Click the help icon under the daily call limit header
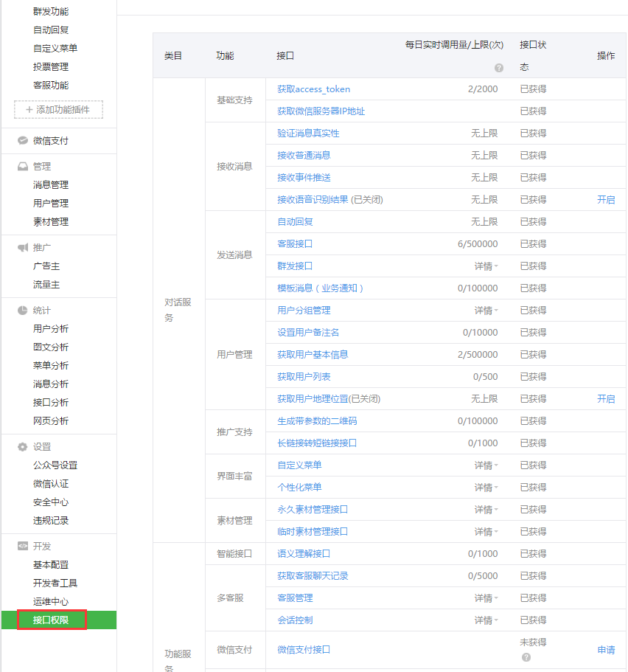628x672 pixels. (x=499, y=68)
